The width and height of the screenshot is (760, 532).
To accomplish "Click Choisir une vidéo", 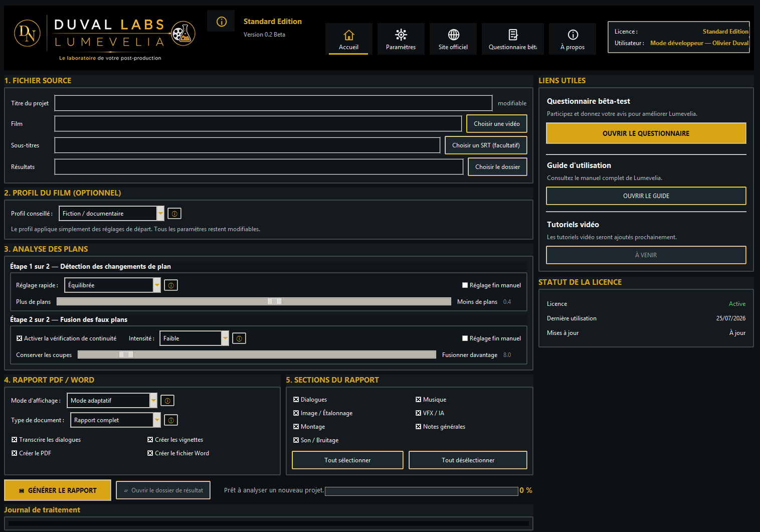I will click(x=497, y=124).
